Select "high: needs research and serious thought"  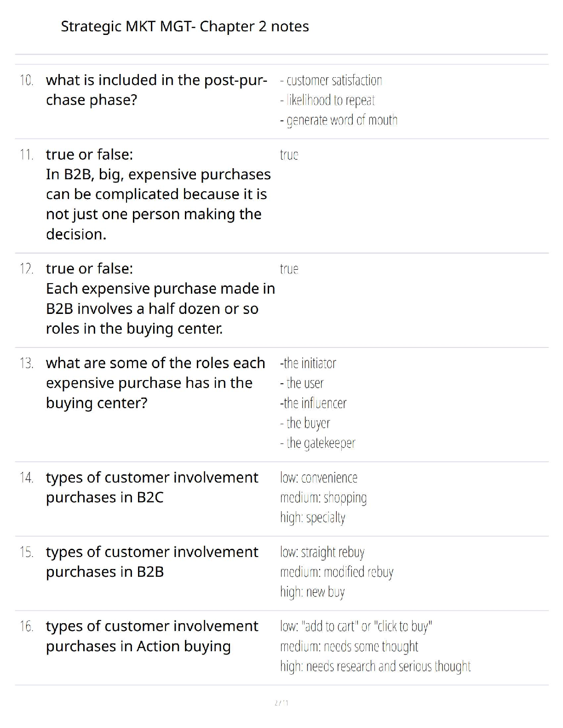coord(375,666)
